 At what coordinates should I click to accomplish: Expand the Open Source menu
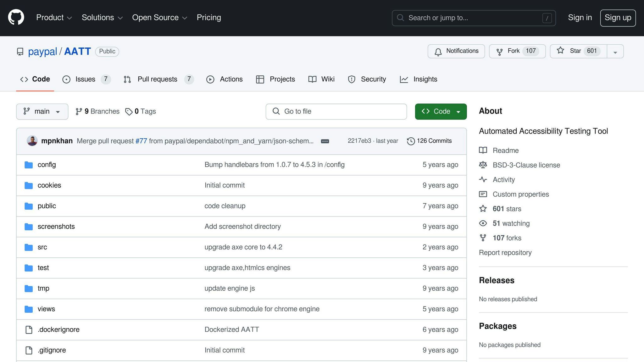(160, 18)
